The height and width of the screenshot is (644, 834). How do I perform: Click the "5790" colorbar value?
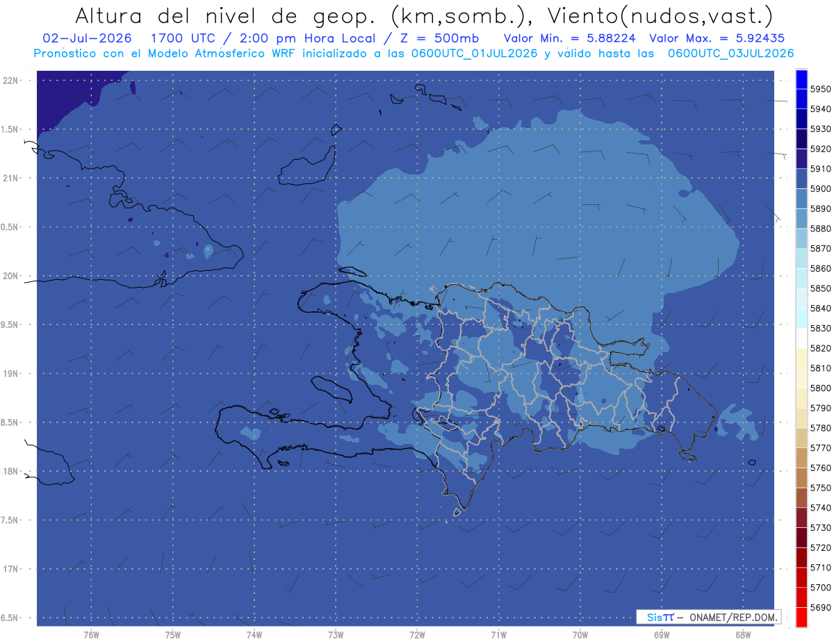point(821,408)
